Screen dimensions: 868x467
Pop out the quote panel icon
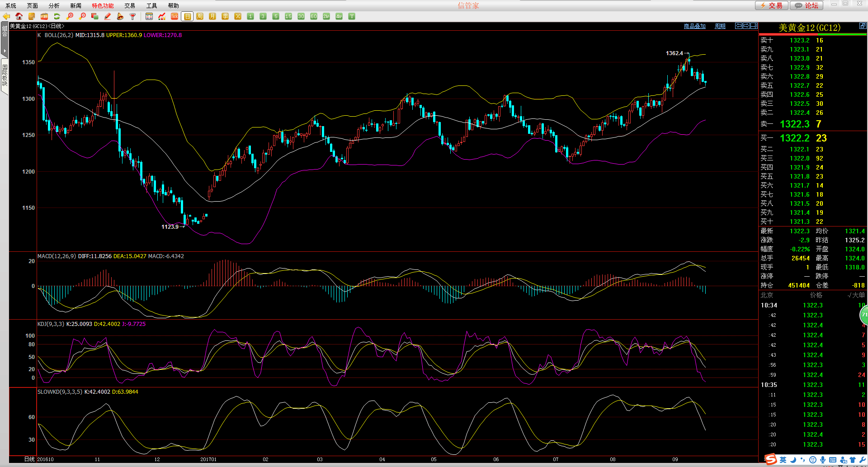click(x=863, y=26)
